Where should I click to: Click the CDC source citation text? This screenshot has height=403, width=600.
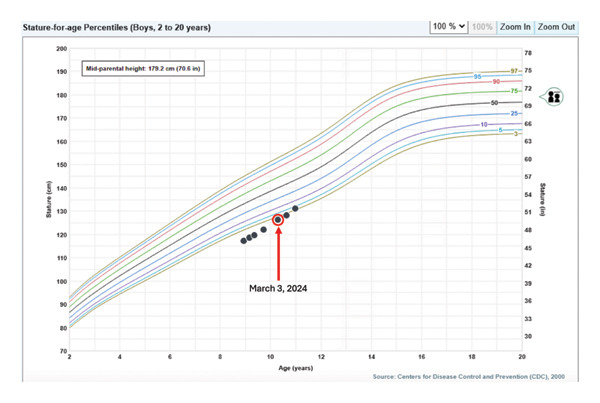click(469, 377)
